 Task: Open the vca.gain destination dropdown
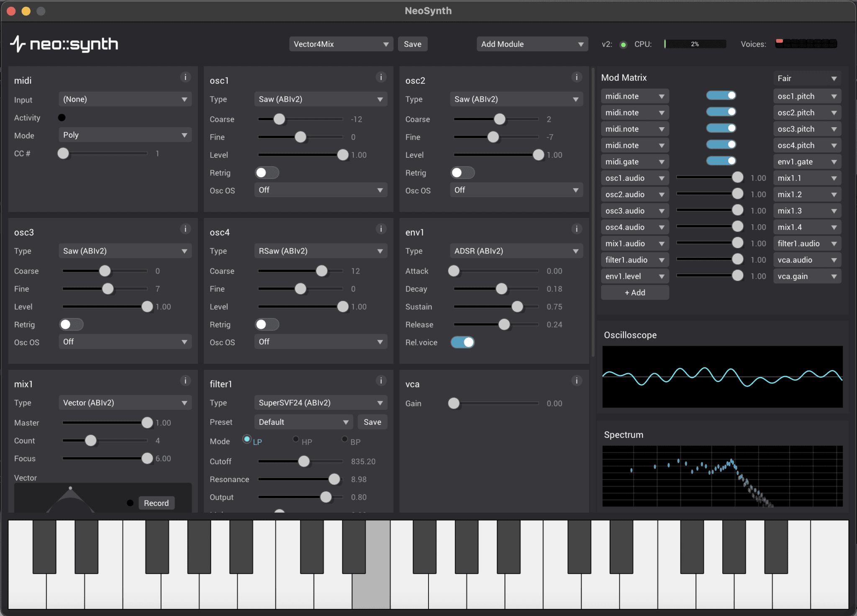807,276
